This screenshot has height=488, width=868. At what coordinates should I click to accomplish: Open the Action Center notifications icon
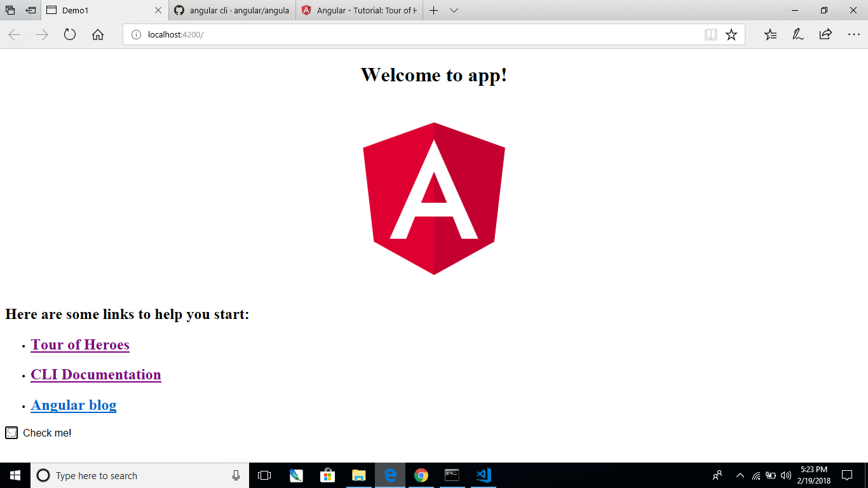(846, 475)
